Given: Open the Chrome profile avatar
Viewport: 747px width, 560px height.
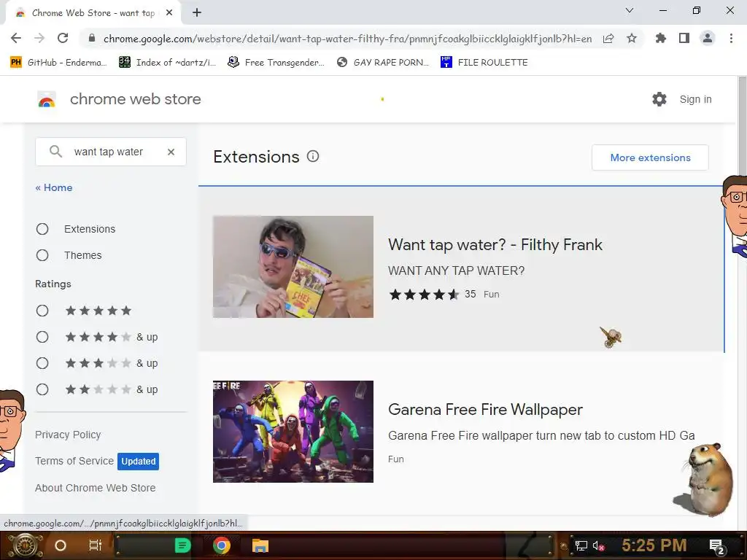Looking at the screenshot, I should click(708, 38).
